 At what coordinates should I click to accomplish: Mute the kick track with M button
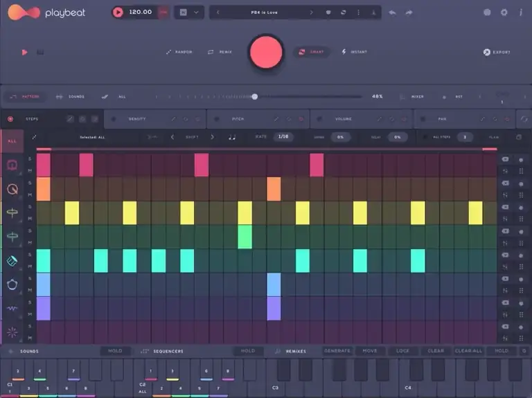tap(30, 170)
